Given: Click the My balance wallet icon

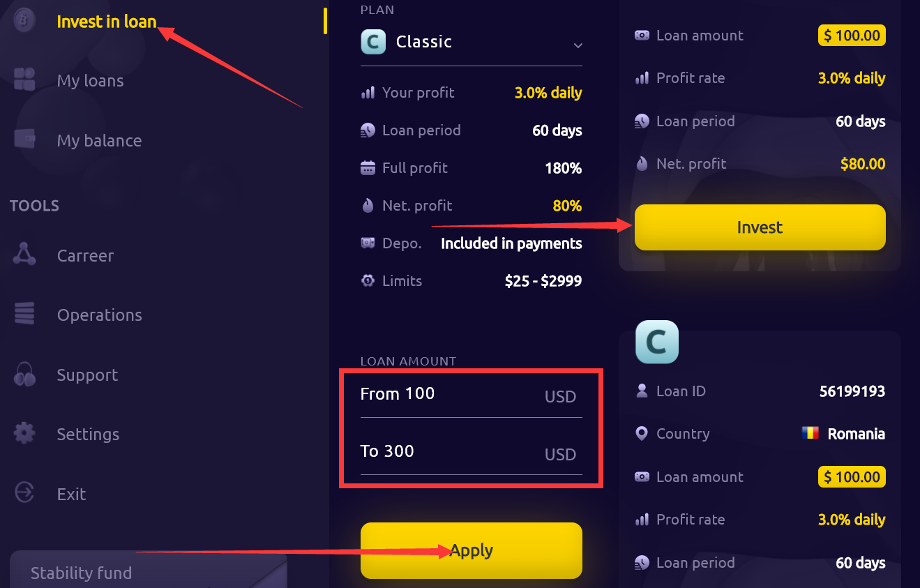Looking at the screenshot, I should tap(24, 139).
